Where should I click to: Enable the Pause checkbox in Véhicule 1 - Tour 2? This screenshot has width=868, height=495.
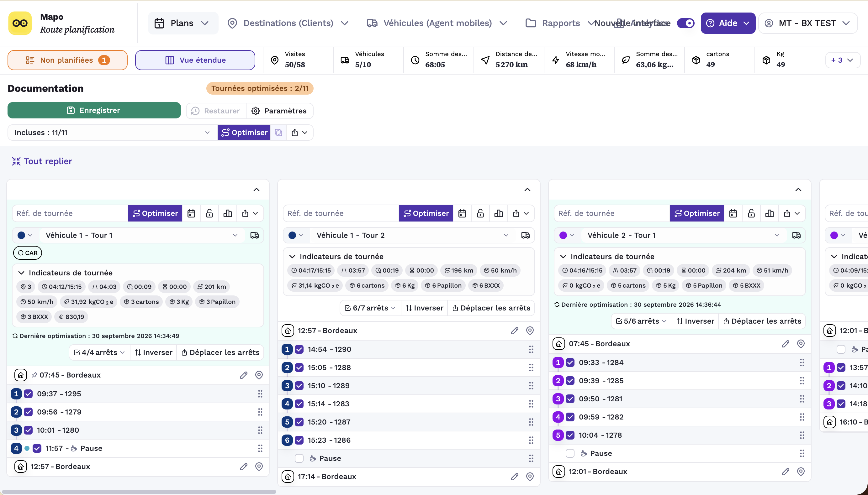299,458
